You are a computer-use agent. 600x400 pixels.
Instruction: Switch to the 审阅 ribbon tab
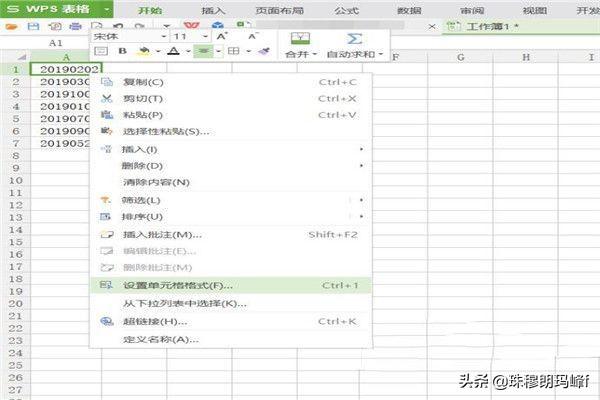[472, 10]
